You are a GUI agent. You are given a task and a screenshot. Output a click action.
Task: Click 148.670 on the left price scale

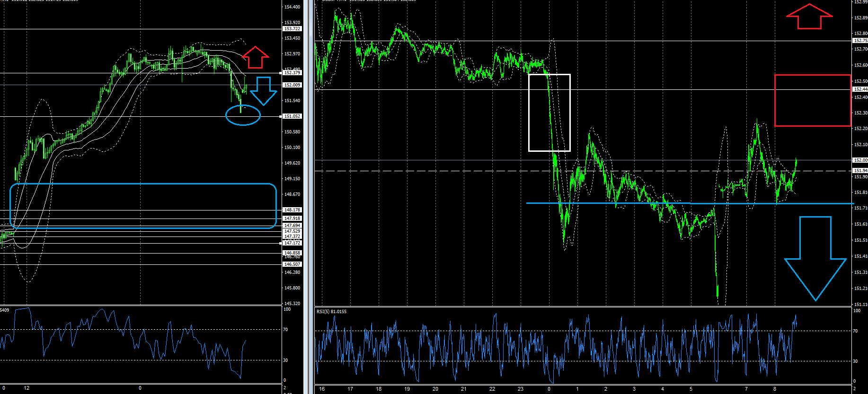[x=292, y=194]
